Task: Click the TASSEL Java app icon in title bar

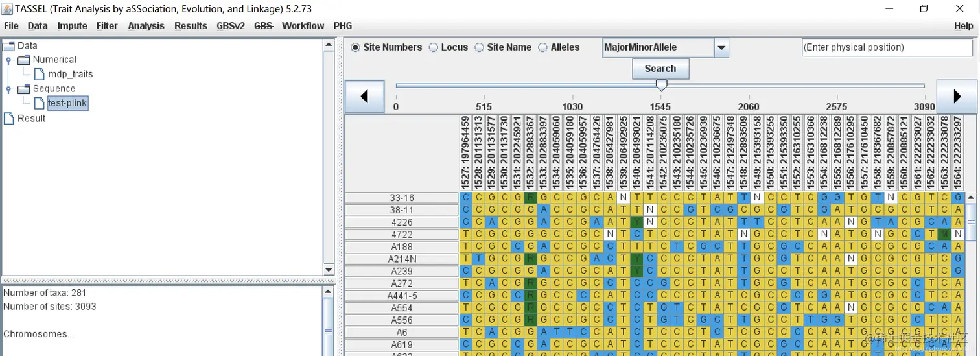Action: (8, 8)
